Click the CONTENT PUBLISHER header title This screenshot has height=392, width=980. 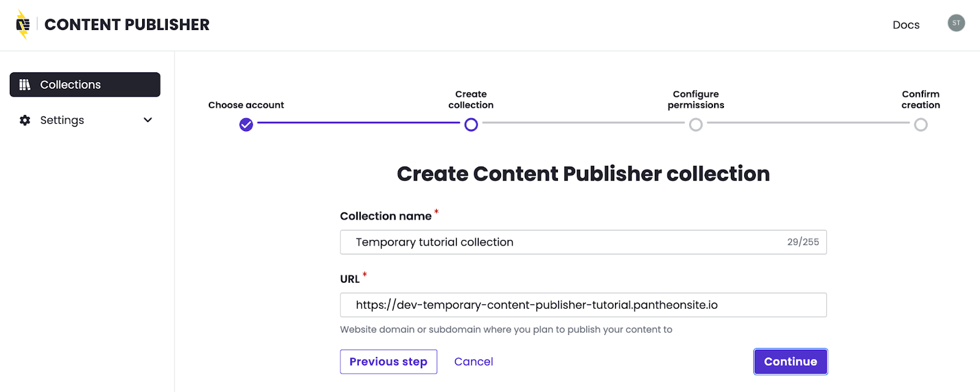click(127, 25)
